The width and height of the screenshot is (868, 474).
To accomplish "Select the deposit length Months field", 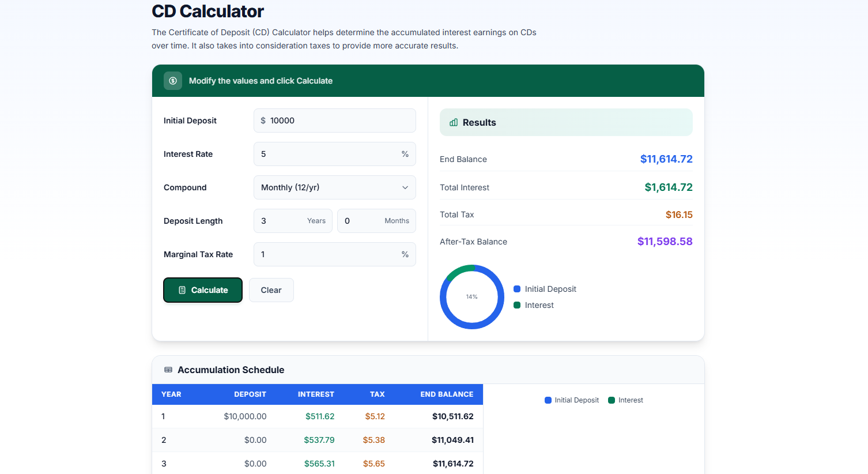I will pyautogui.click(x=363, y=221).
